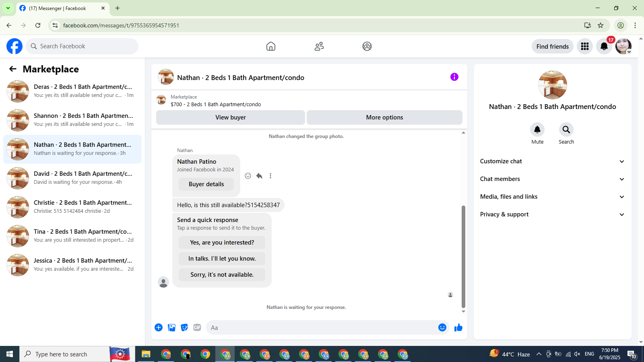
Task: Click the chat scrollbar thumb
Action: pyautogui.click(x=463, y=257)
